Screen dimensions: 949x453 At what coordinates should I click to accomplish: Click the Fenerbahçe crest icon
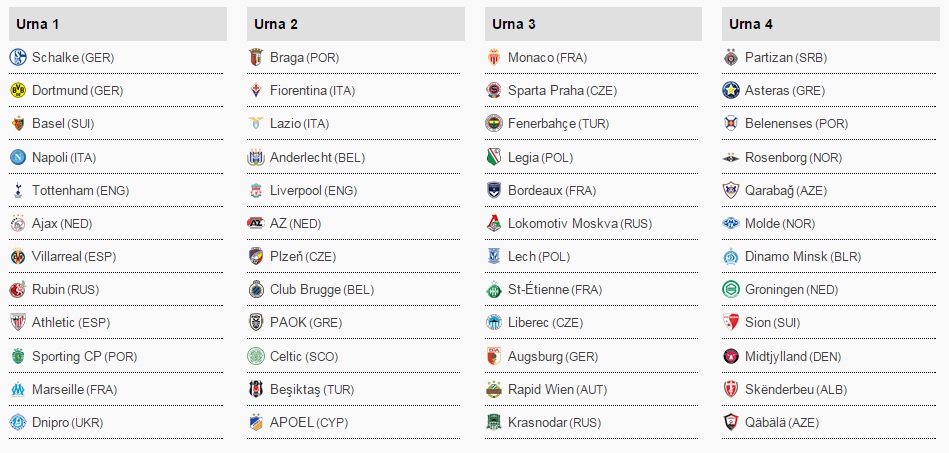[x=493, y=124]
